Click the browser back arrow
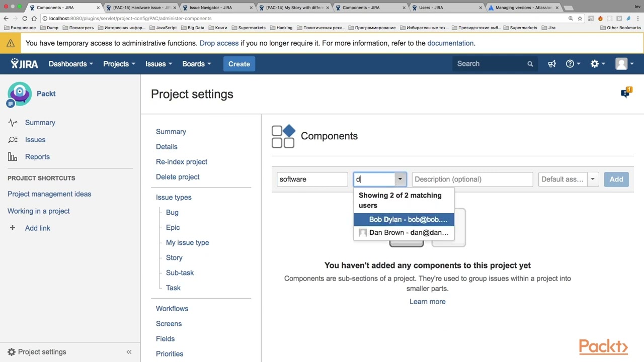The width and height of the screenshot is (644, 362). [6, 18]
